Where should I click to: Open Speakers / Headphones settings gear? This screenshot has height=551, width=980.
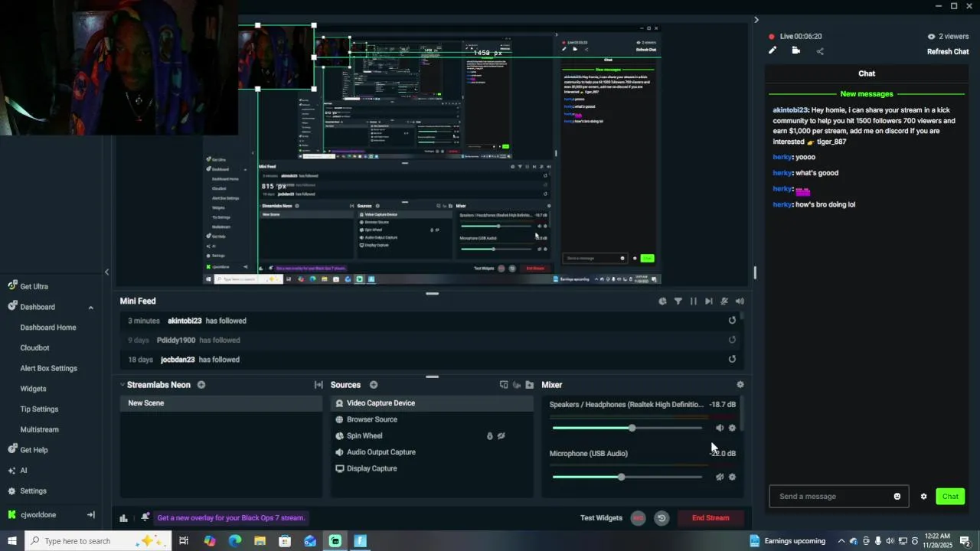[x=732, y=428]
